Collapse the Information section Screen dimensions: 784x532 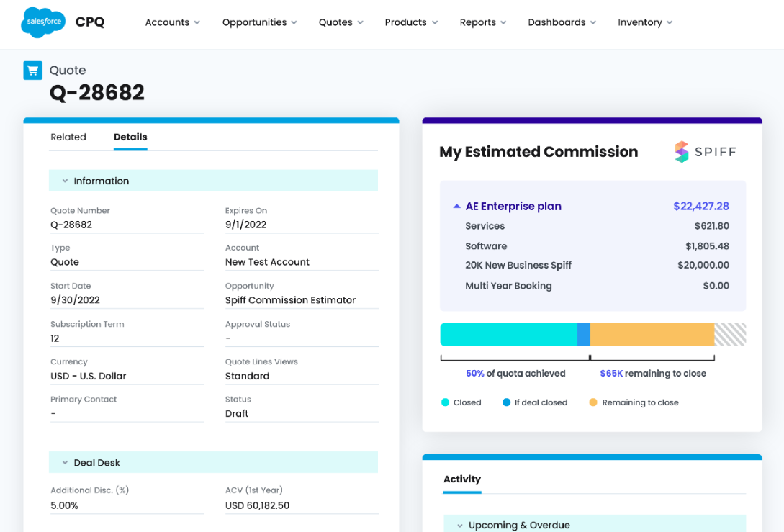(65, 181)
